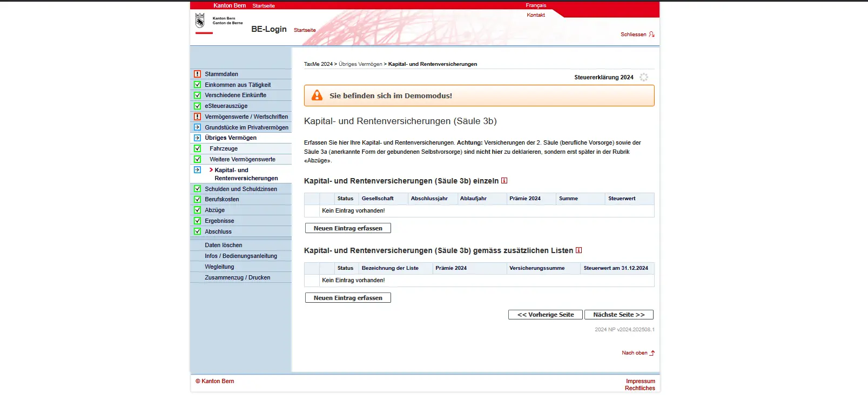Click green checkmark beside Einkommen aus Tätigkeit

pyautogui.click(x=197, y=85)
